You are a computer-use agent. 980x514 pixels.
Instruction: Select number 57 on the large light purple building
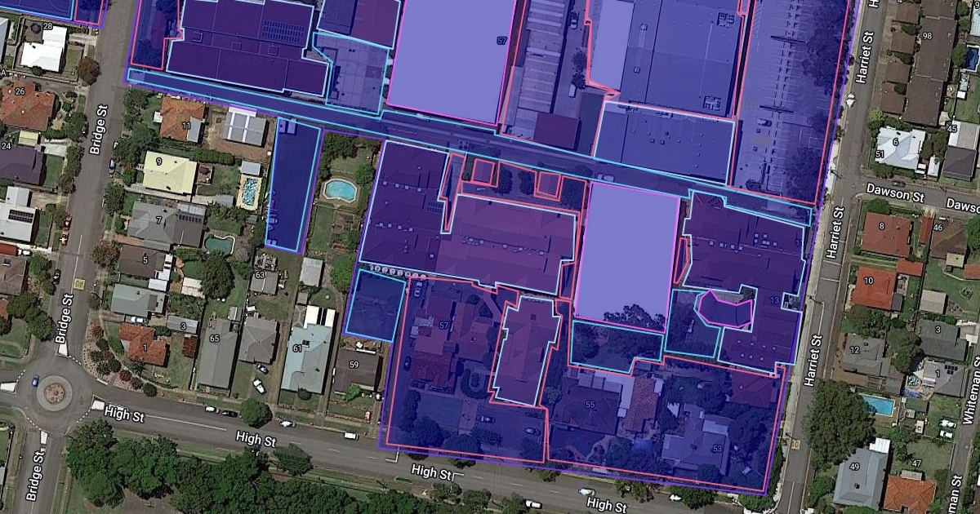pyautogui.click(x=501, y=40)
